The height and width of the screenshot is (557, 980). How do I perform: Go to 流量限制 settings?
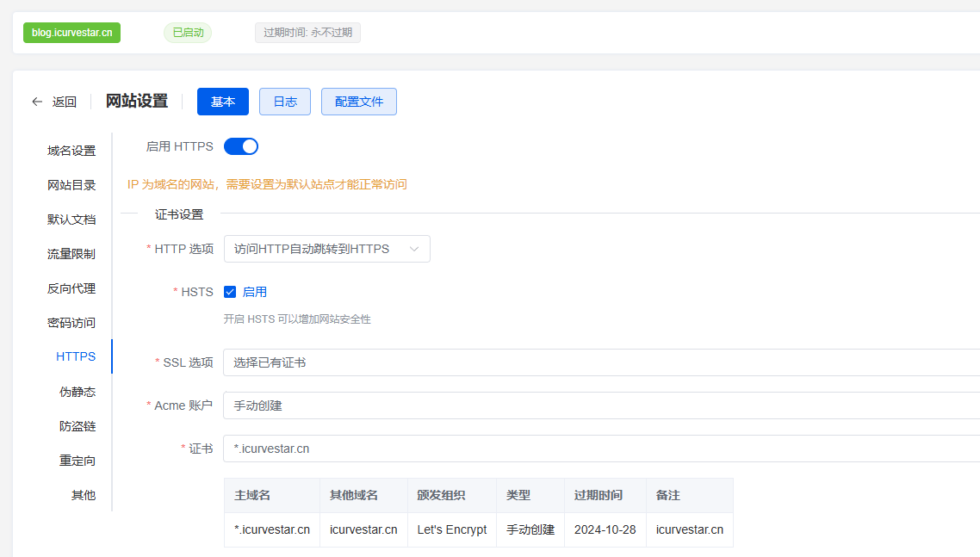(71, 254)
